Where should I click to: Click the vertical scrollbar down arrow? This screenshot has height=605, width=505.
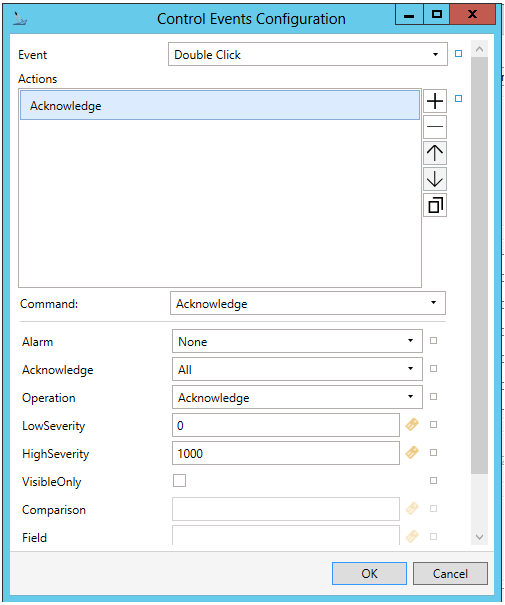pos(480,537)
